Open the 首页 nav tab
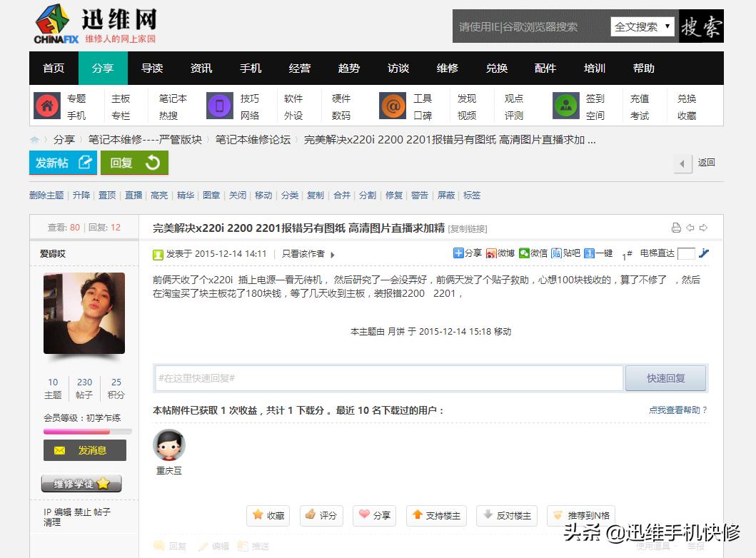Screen dimensions: 756x558 click(x=54, y=68)
